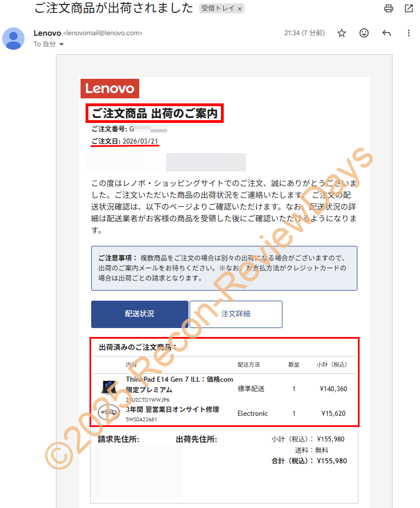Open email in new window icon
420x508 pixels.
409,9
